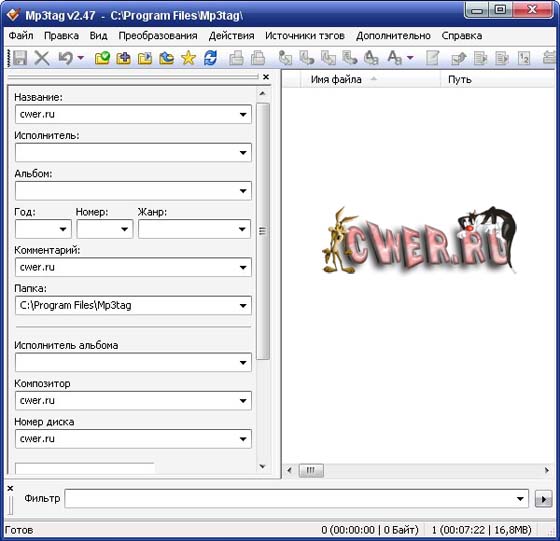Click the auto-numbering wizard icon

(524, 57)
